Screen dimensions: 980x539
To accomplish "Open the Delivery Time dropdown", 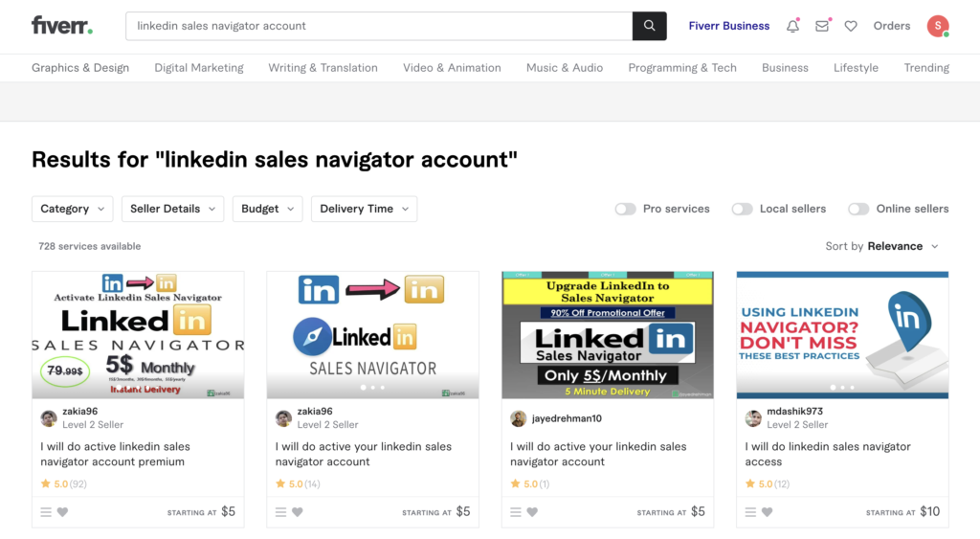I will [365, 209].
